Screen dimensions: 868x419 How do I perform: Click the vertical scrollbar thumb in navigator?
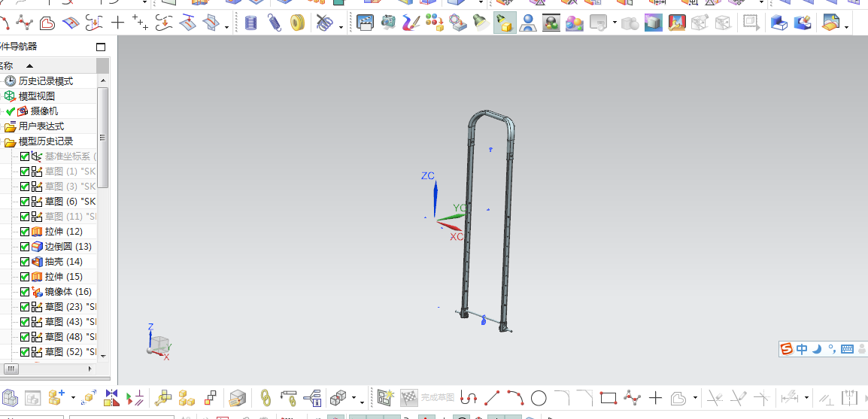pos(102,137)
